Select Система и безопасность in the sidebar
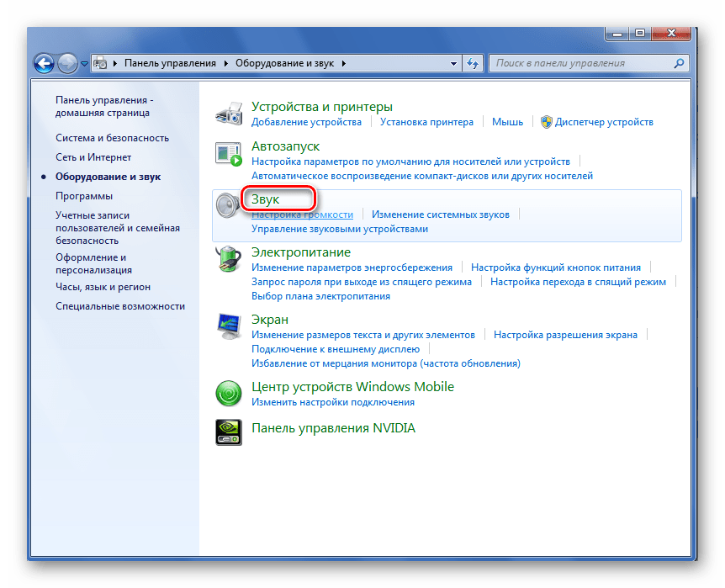This screenshot has height=588, width=725. 112,138
